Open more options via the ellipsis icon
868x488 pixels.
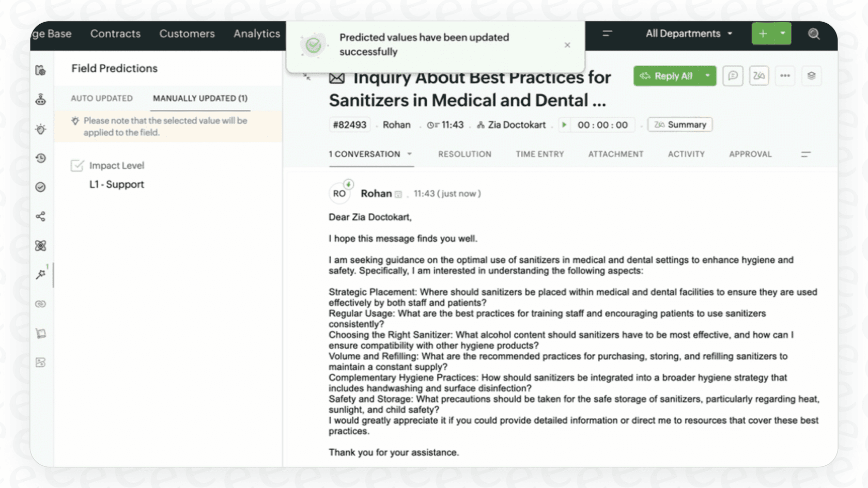pyautogui.click(x=785, y=75)
